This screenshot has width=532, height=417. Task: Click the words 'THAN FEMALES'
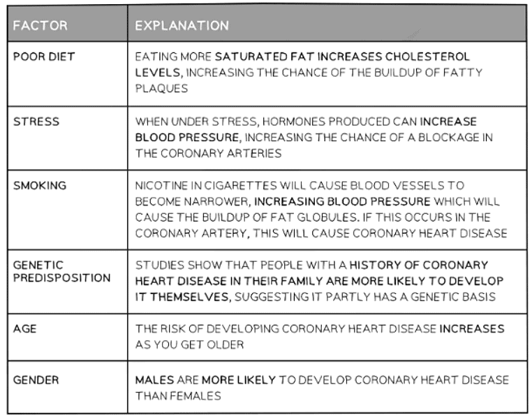pos(178,397)
